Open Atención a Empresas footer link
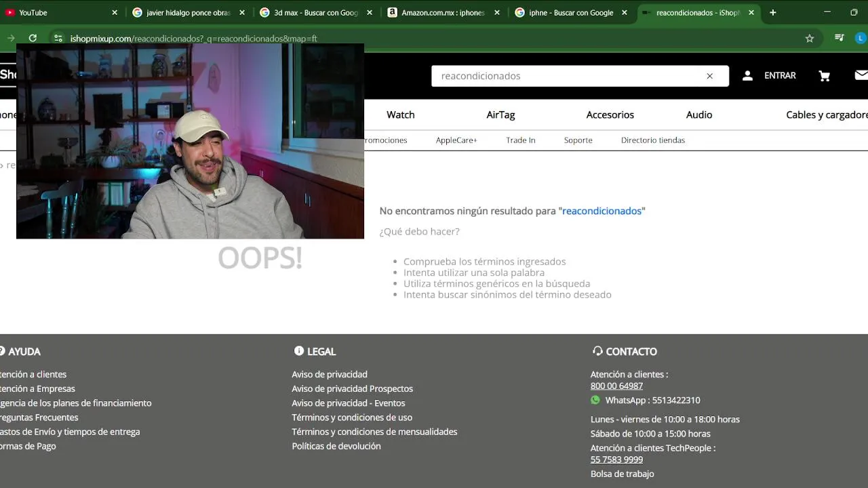The width and height of the screenshot is (868, 488). 37,388
